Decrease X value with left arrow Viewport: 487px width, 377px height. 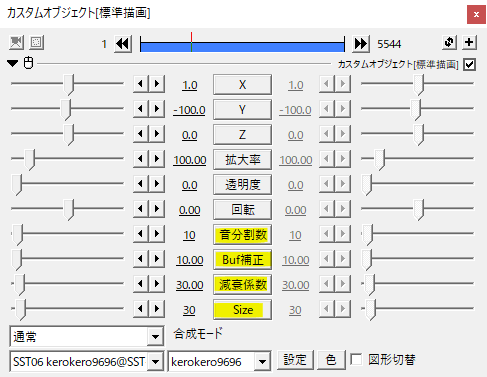pos(141,84)
